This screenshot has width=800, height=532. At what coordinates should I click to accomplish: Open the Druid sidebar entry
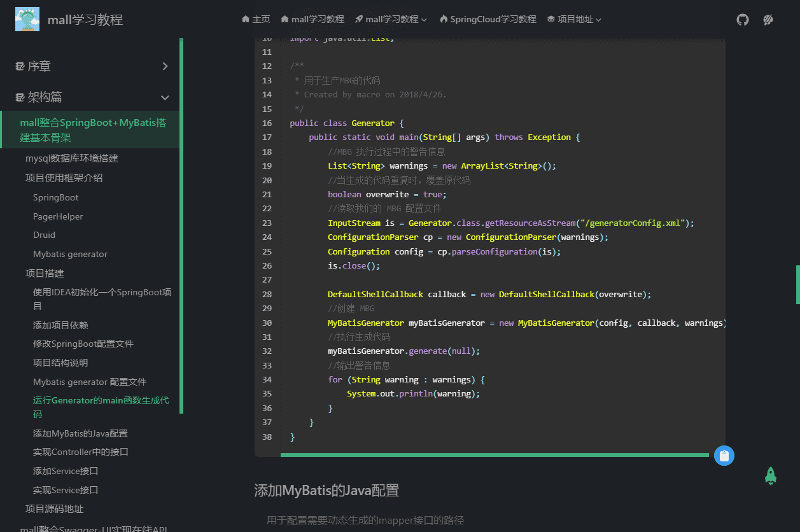[45, 235]
